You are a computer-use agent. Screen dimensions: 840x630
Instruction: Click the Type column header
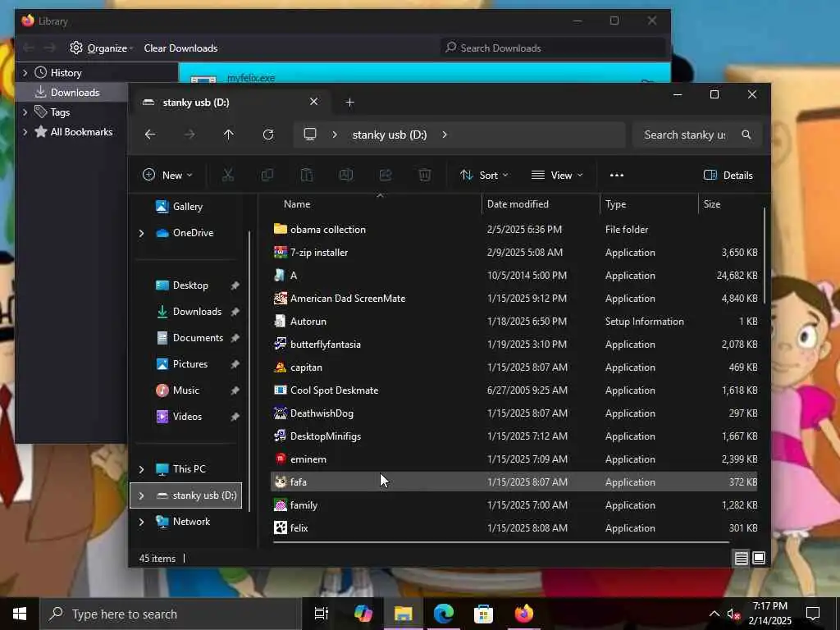click(x=615, y=204)
